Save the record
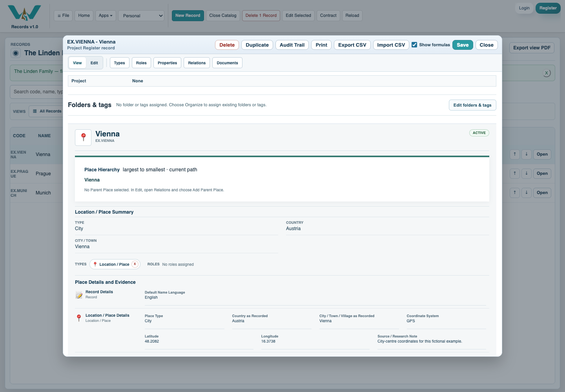The image size is (565, 392). click(x=463, y=45)
